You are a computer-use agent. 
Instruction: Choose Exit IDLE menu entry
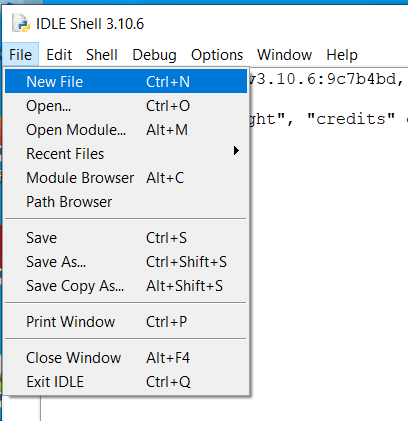(x=126, y=382)
